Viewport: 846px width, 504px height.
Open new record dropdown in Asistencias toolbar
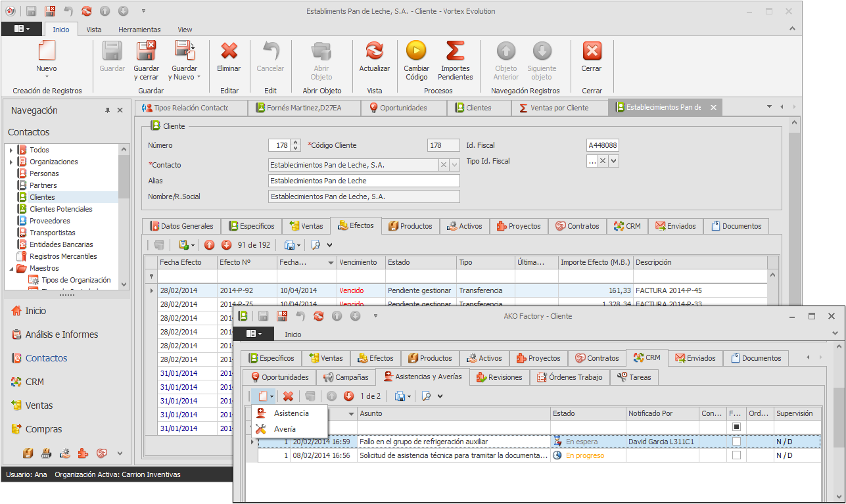pos(272,396)
